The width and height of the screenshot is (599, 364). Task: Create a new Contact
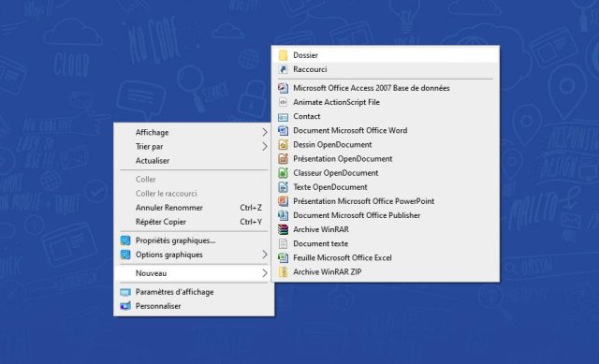[x=386, y=116]
